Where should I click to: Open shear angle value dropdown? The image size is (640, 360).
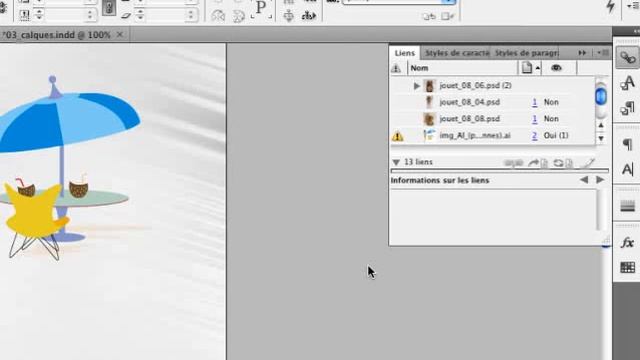tap(191, 15)
